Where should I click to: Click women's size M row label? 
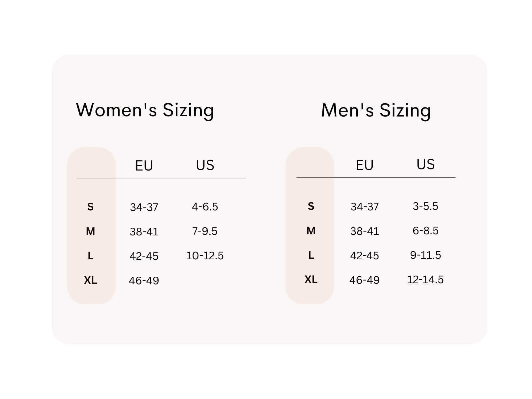pyautogui.click(x=90, y=231)
